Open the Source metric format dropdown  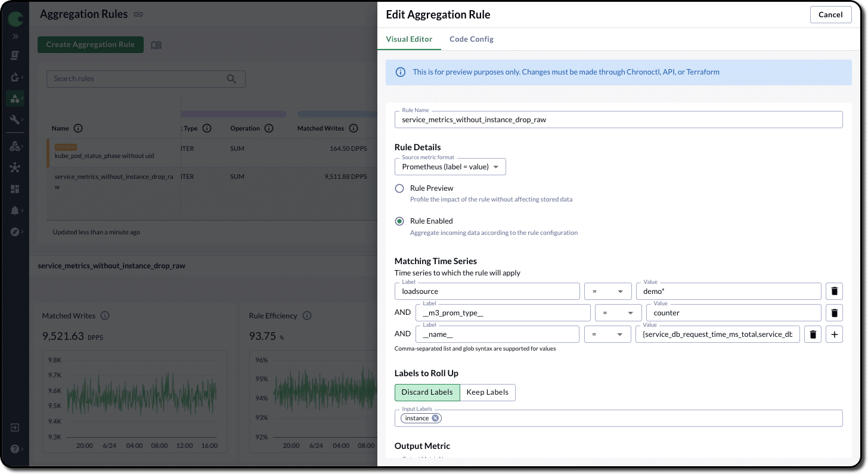(450, 167)
